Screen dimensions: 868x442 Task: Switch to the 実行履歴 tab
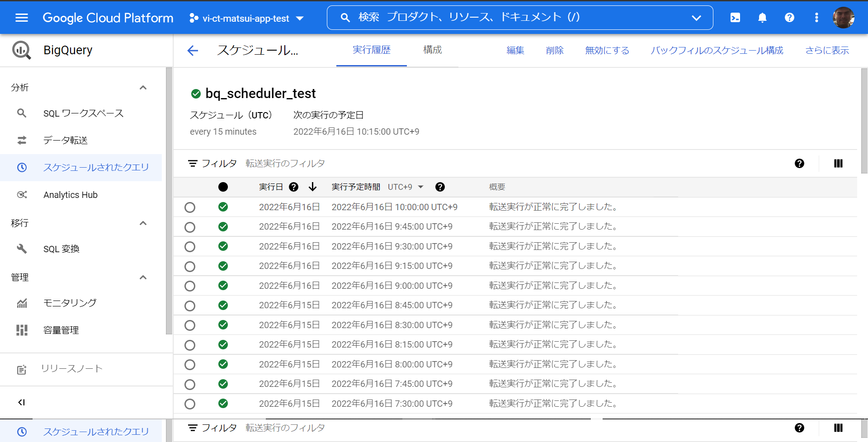372,50
